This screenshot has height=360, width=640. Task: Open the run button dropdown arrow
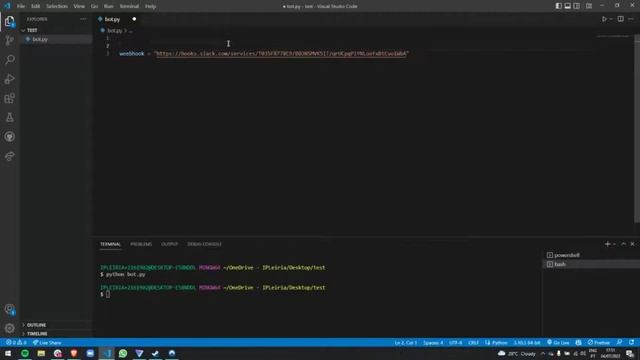(x=611, y=19)
